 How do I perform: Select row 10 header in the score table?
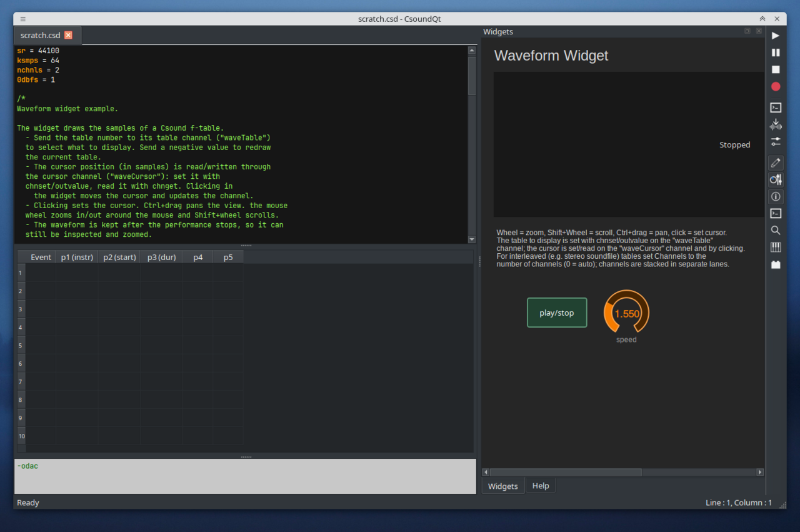21,436
